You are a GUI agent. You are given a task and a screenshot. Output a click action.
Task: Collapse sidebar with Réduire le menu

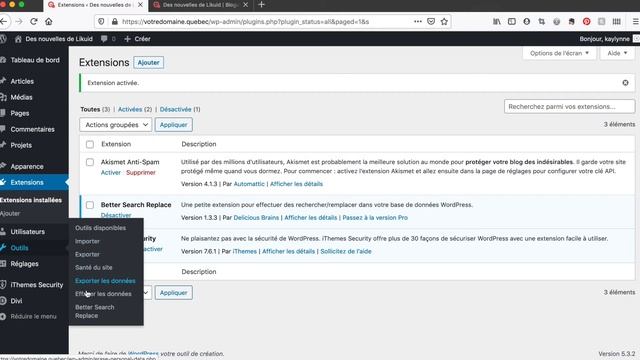[34, 316]
